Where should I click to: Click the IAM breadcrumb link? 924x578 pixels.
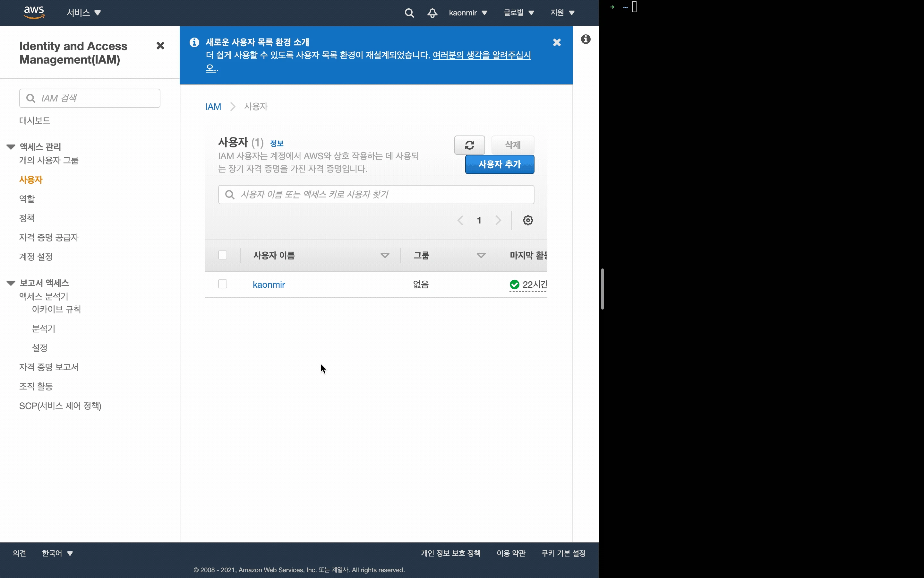213,107
